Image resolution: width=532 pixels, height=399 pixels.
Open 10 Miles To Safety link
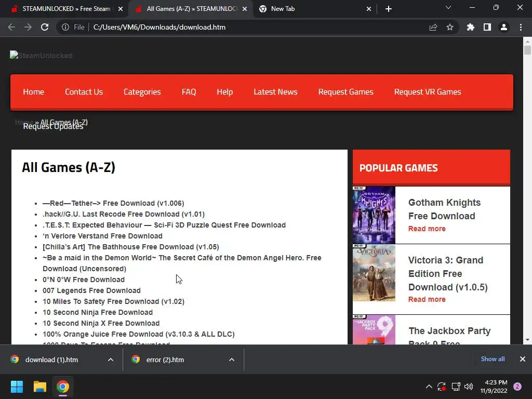tap(113, 301)
